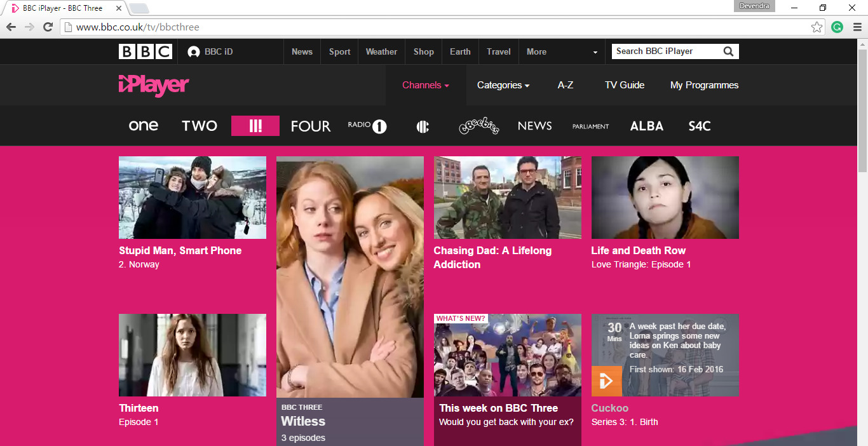This screenshot has width=868, height=446.
Task: Click the search magnifier icon
Action: pos(728,51)
